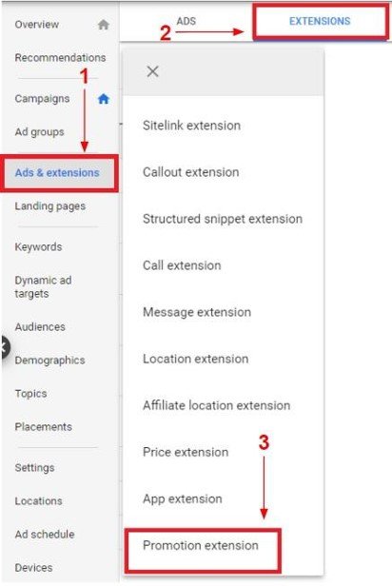
Task: Switch to the Ads tab
Action: coord(186,21)
